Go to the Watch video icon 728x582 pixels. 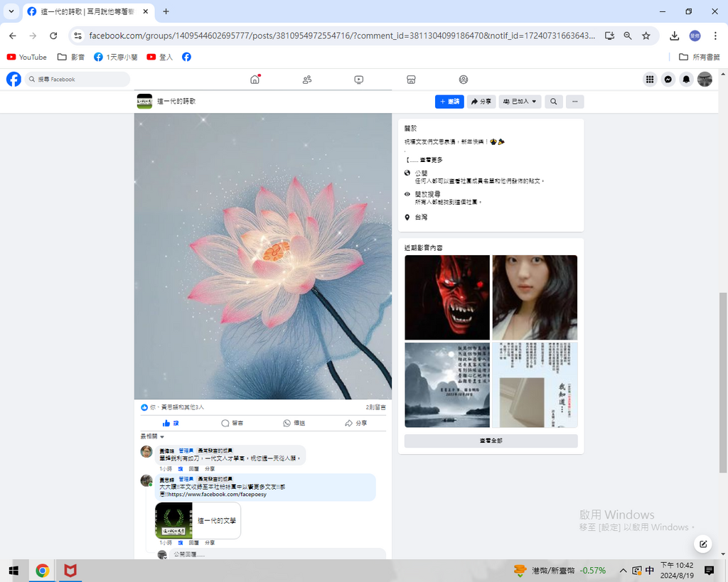[x=359, y=80]
